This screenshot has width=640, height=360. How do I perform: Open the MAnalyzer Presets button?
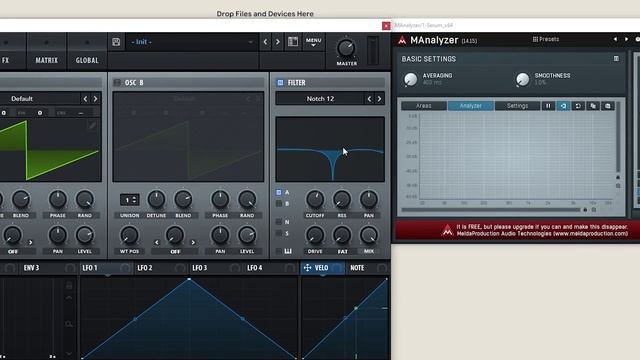pos(546,39)
